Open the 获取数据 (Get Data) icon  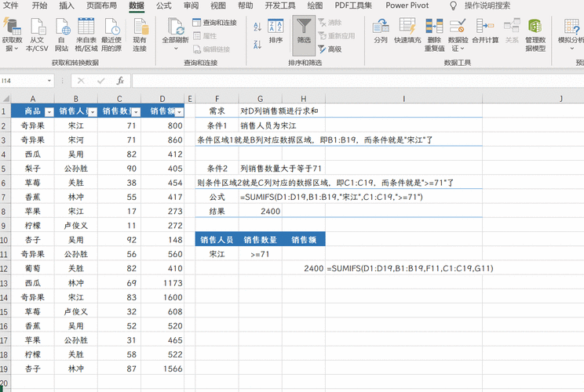point(12,26)
